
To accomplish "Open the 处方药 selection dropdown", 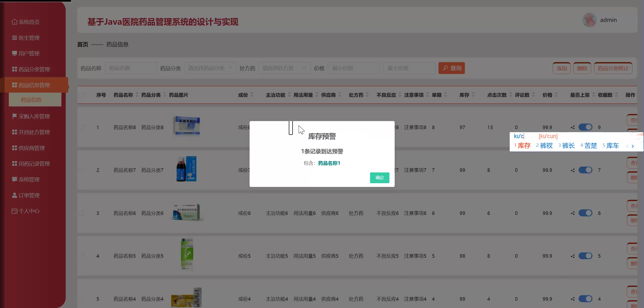I will click(x=284, y=68).
